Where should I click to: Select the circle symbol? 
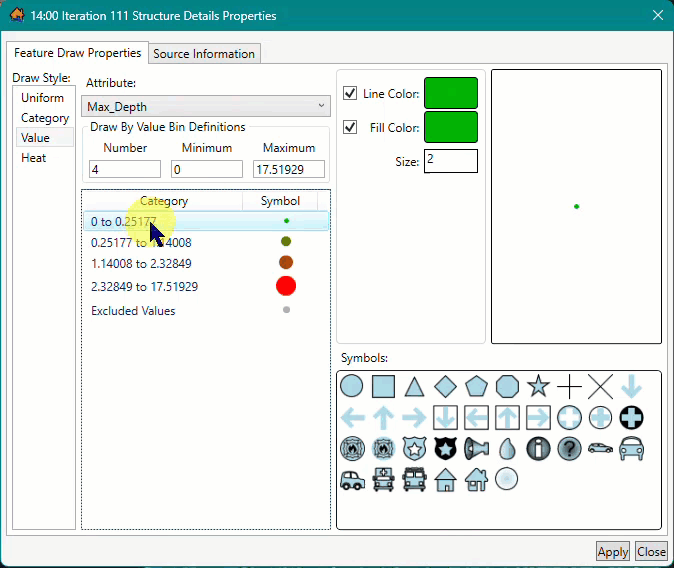(352, 386)
